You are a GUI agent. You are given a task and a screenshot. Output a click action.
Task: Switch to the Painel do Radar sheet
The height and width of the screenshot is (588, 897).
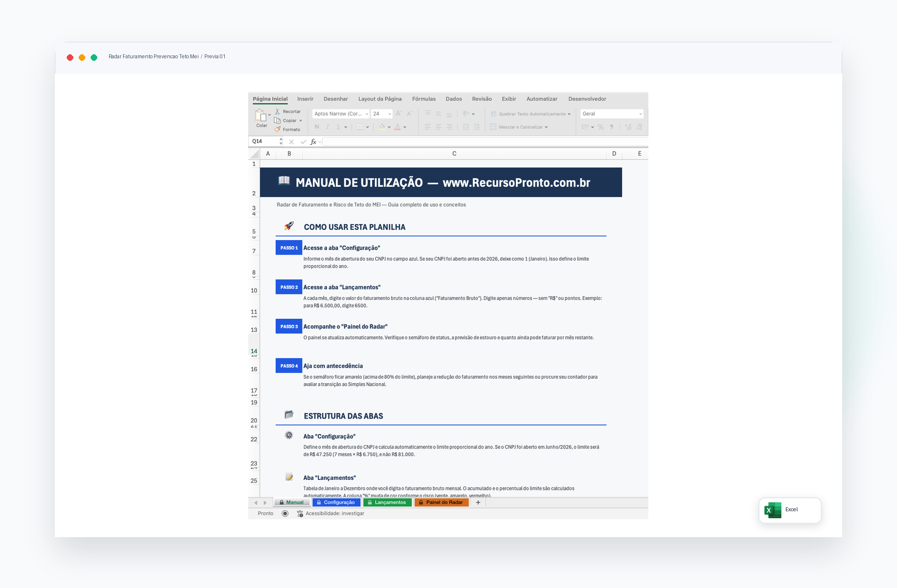(442, 502)
